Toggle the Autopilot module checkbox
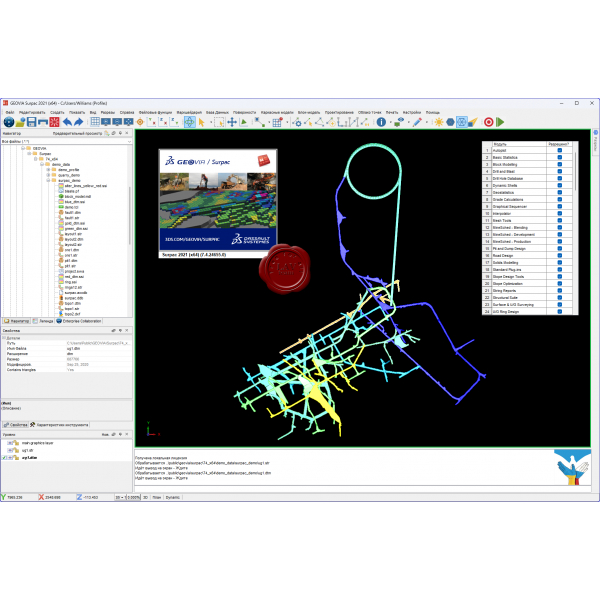Viewport: 600px width, 600px height. coord(559,150)
